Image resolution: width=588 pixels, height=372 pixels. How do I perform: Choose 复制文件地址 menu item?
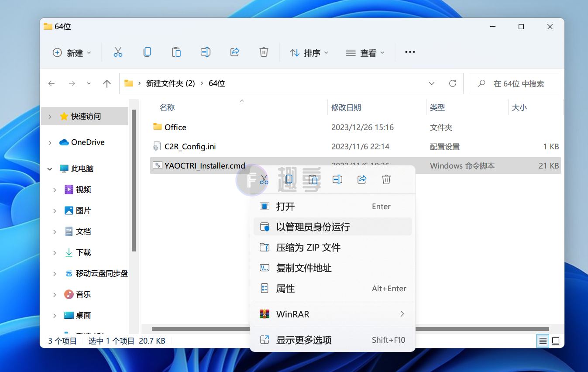point(333,268)
